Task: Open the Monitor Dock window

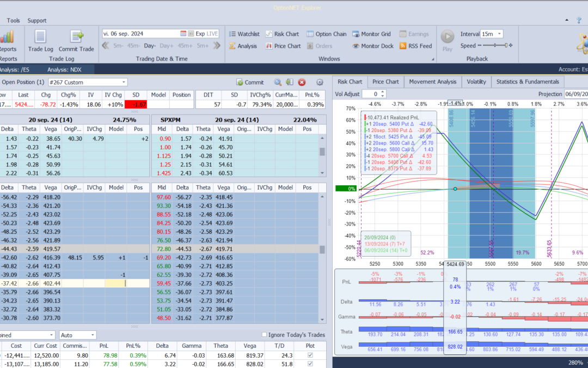Action: (373, 46)
